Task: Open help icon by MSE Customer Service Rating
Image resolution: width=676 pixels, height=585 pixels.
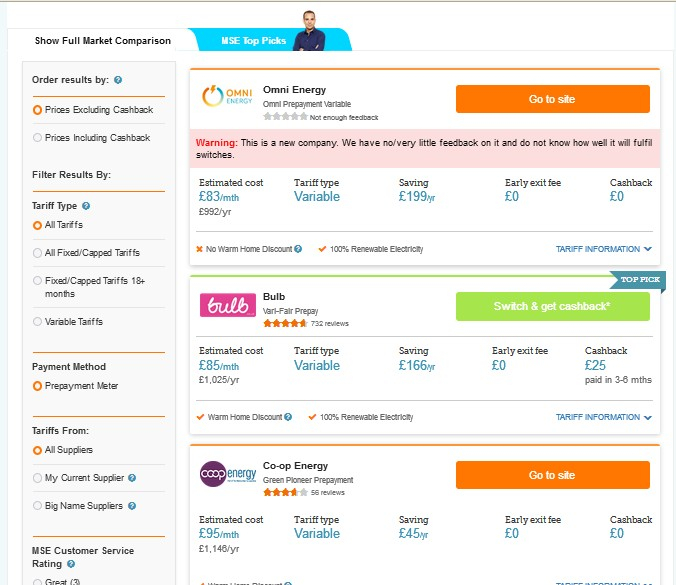Action: (71, 564)
